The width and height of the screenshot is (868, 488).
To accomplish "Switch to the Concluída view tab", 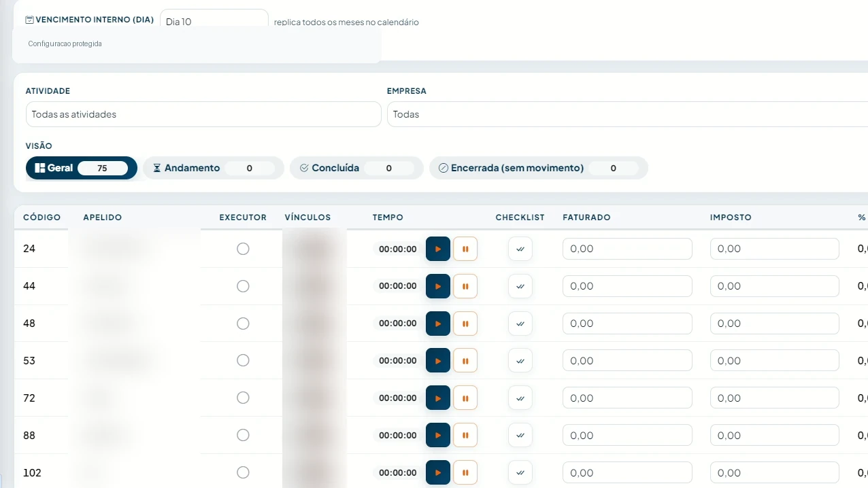I will (x=356, y=168).
